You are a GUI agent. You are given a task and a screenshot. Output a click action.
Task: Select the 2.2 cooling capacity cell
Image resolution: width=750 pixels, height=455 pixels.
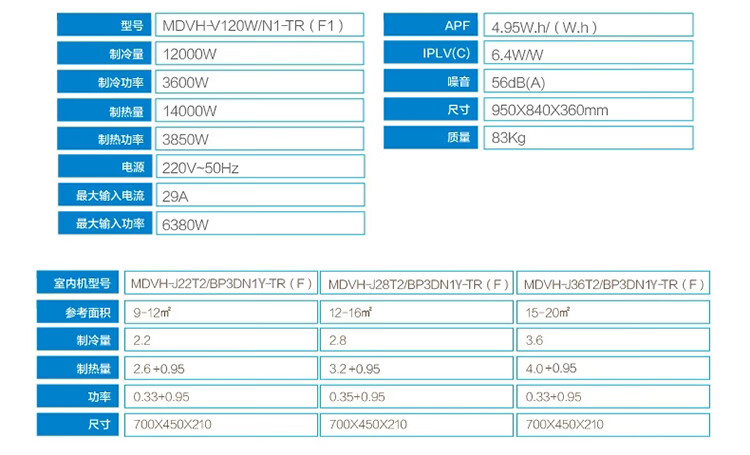[x=221, y=340]
